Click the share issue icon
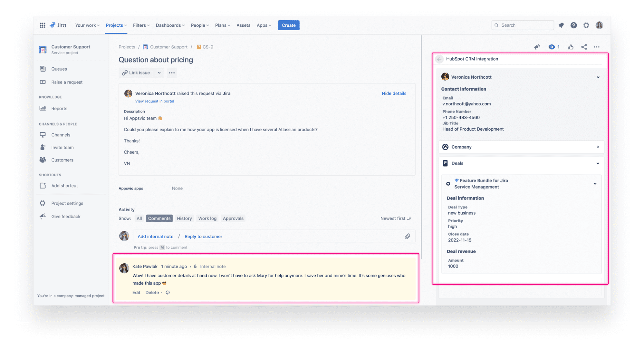 click(x=584, y=47)
